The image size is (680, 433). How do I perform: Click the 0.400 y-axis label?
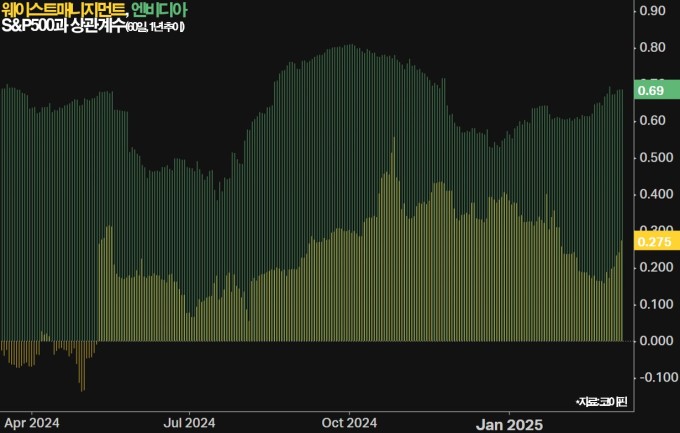[x=655, y=194]
